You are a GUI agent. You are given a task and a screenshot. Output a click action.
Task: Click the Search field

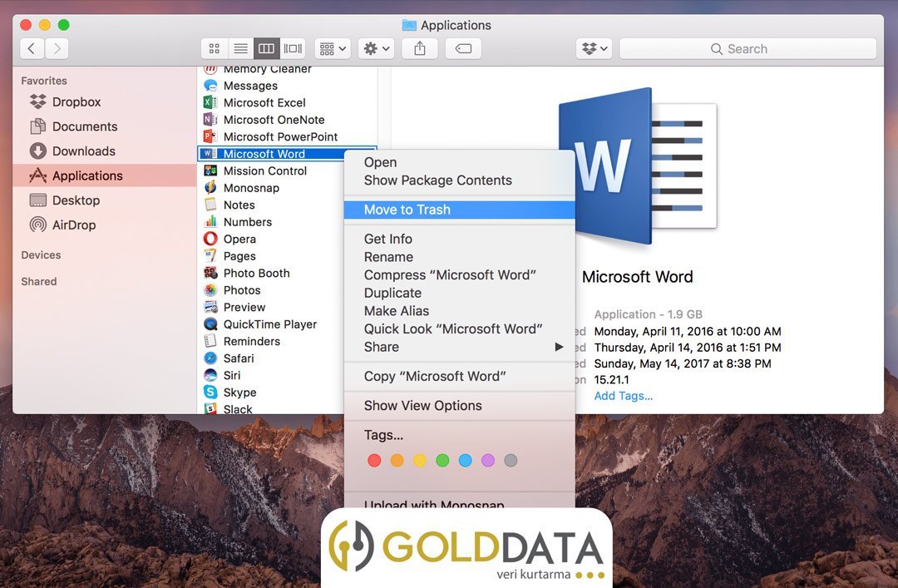(748, 49)
